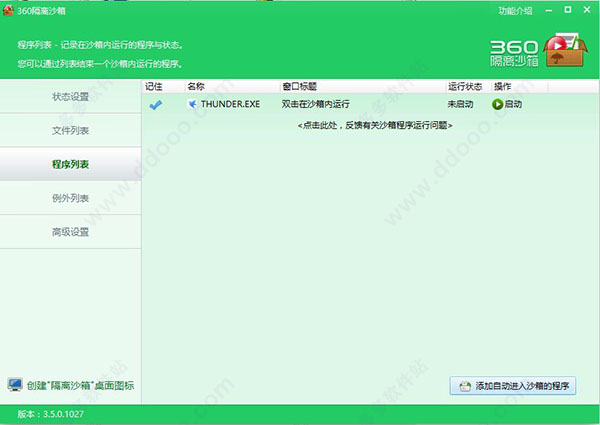
Task: Click the Thunder bird icon in list
Action: 192,104
